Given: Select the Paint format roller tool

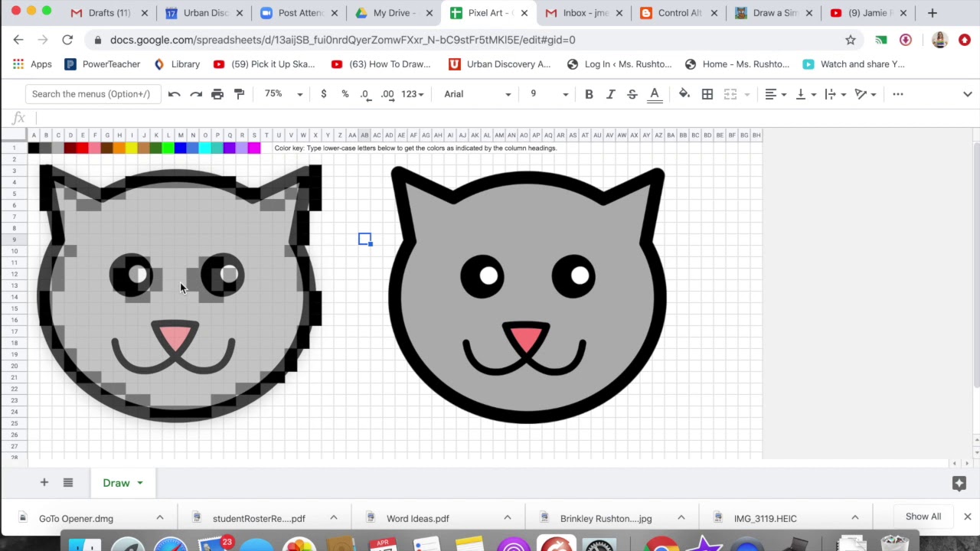Looking at the screenshot, I should pos(239,94).
